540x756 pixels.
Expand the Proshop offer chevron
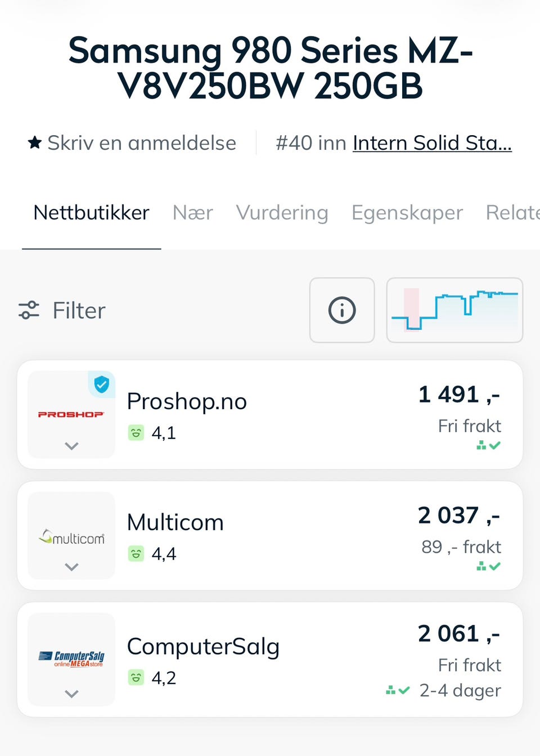[71, 446]
